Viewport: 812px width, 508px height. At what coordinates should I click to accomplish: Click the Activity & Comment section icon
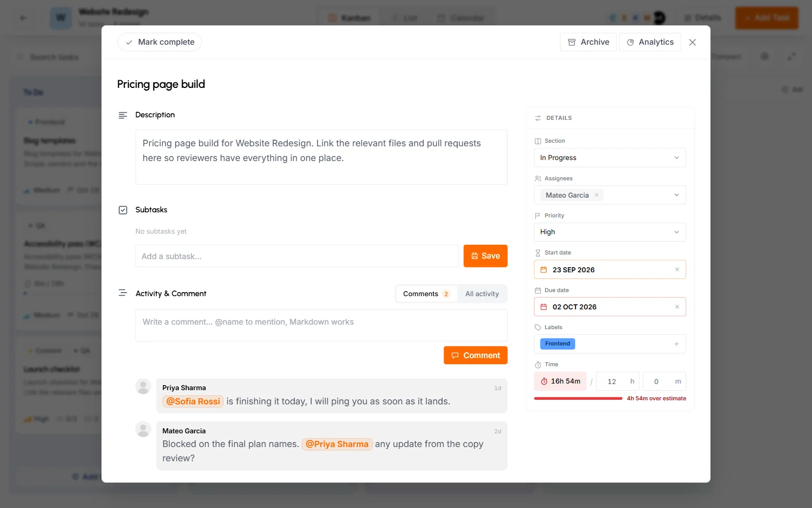tap(123, 293)
